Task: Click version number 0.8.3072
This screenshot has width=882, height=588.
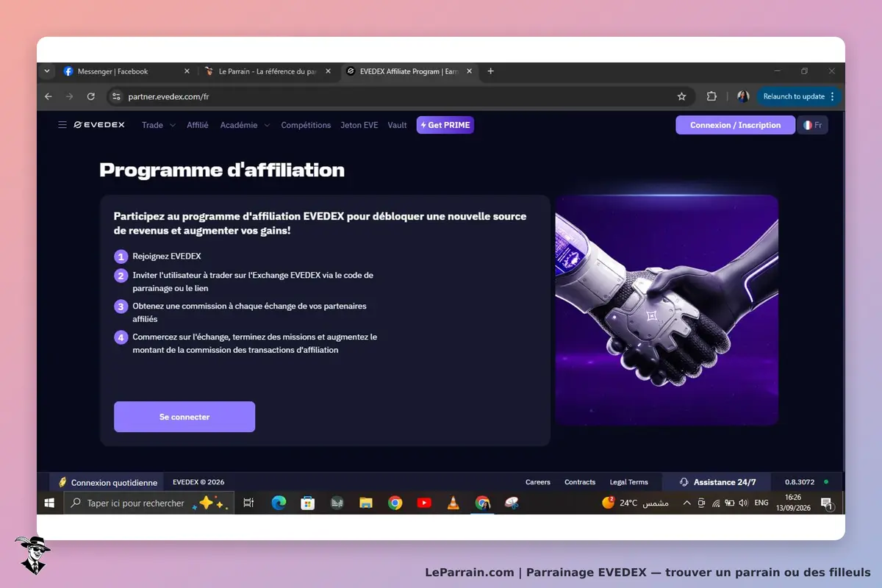Action: tap(800, 482)
